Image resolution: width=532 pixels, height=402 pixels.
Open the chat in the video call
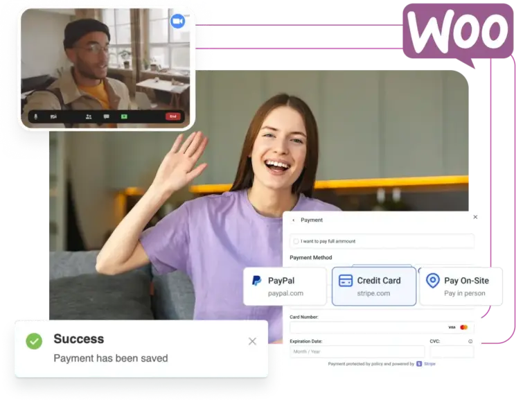click(x=106, y=117)
